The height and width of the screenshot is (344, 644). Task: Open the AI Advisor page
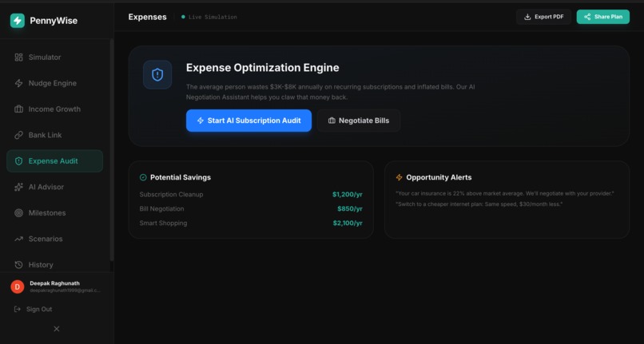pyautogui.click(x=54, y=188)
